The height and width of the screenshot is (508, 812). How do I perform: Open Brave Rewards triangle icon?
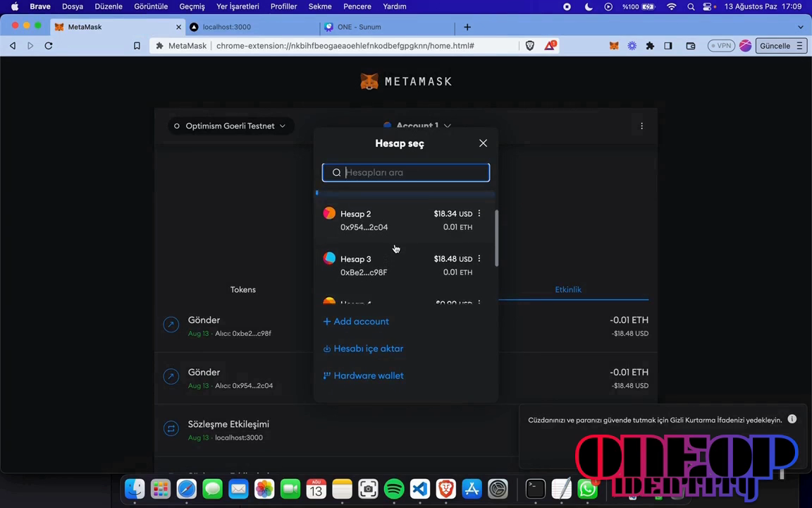pyautogui.click(x=550, y=46)
